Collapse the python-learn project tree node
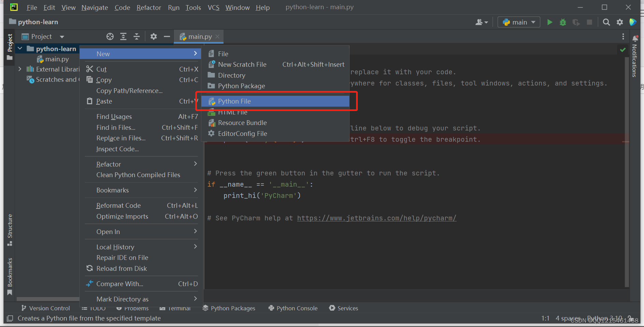The height and width of the screenshot is (327, 644). coord(20,49)
